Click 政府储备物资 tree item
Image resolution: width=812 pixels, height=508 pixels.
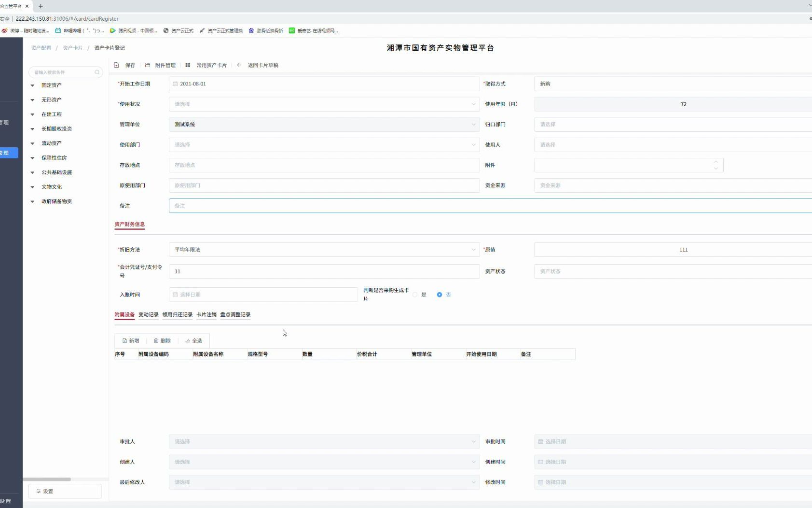pyautogui.click(x=56, y=201)
